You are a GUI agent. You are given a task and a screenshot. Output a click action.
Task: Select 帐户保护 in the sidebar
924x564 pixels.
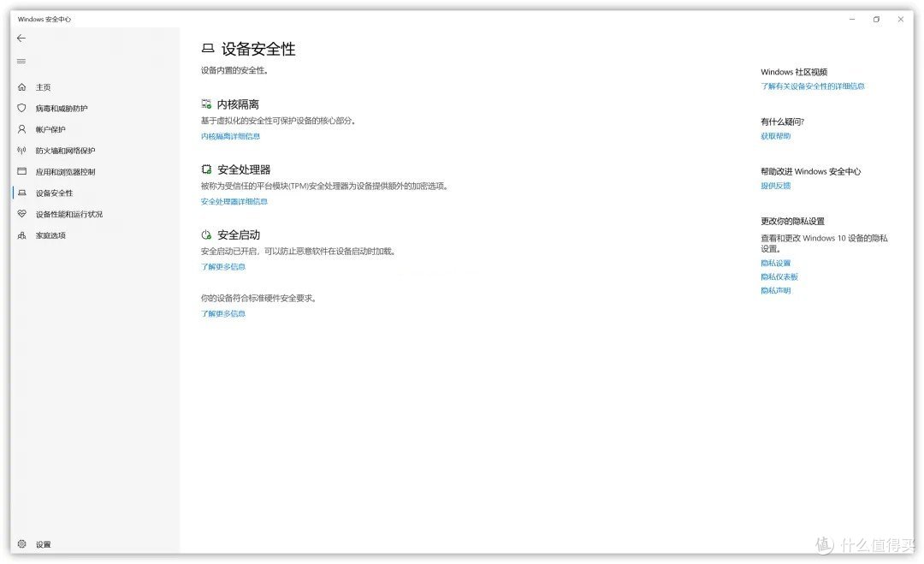pyautogui.click(x=50, y=129)
